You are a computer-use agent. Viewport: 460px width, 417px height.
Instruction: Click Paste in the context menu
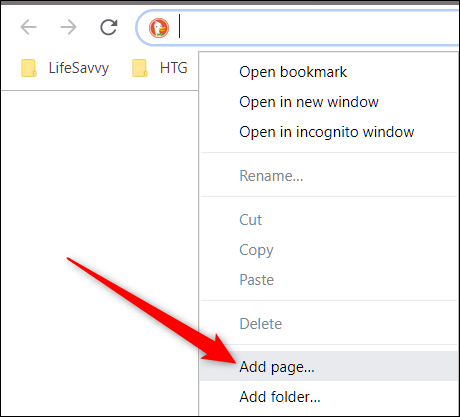(x=329, y=280)
